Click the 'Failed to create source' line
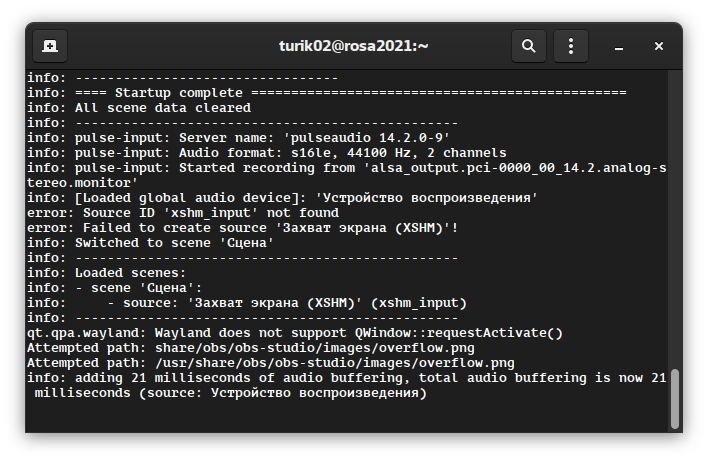The height and width of the screenshot is (461, 708). [242, 228]
